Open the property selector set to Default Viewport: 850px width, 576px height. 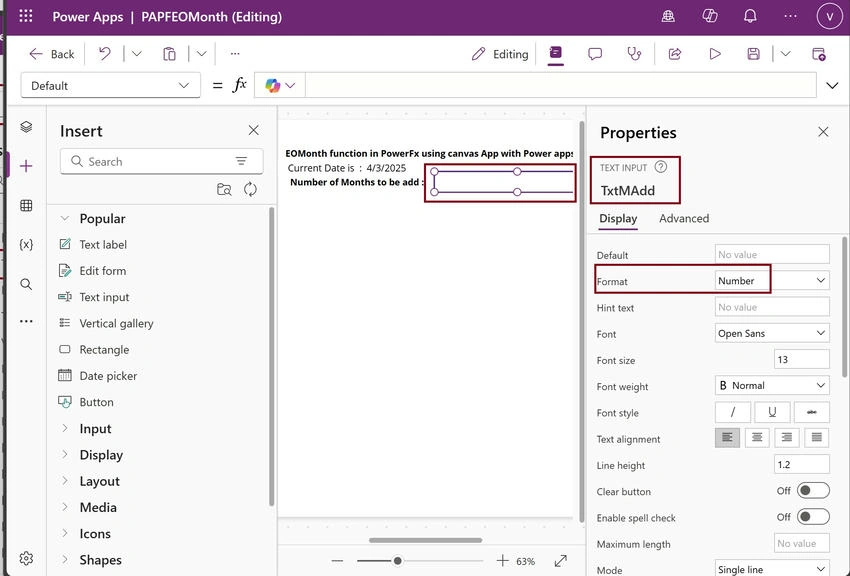point(111,86)
